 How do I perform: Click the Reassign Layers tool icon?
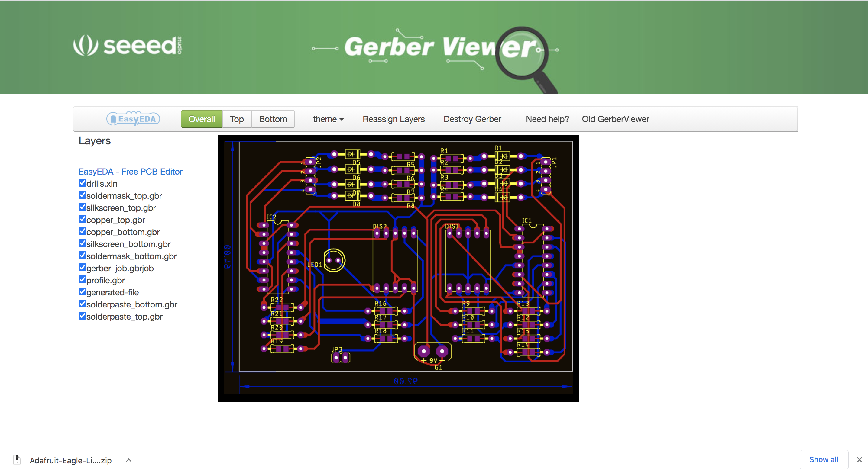point(394,119)
